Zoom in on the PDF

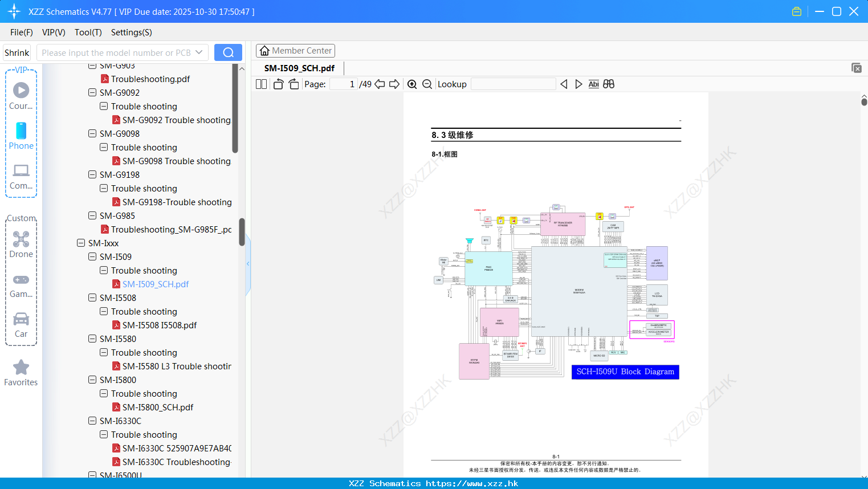[x=412, y=84]
